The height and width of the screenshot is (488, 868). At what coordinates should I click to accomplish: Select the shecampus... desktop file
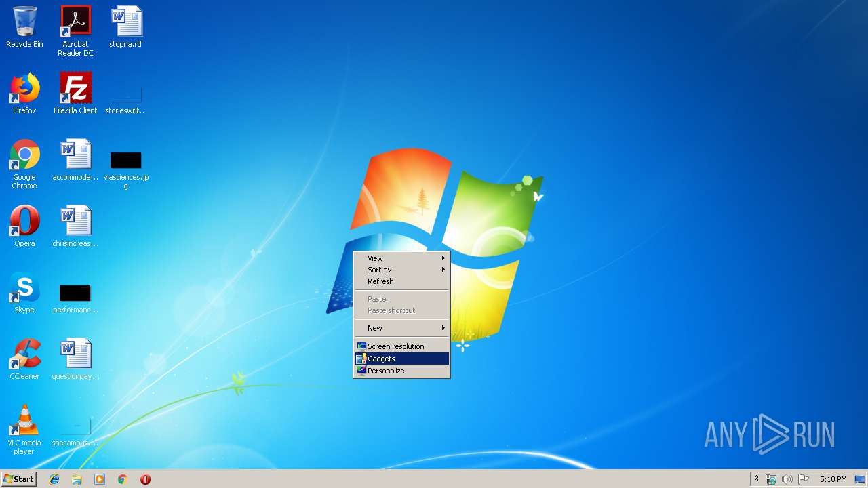pyautogui.click(x=75, y=433)
